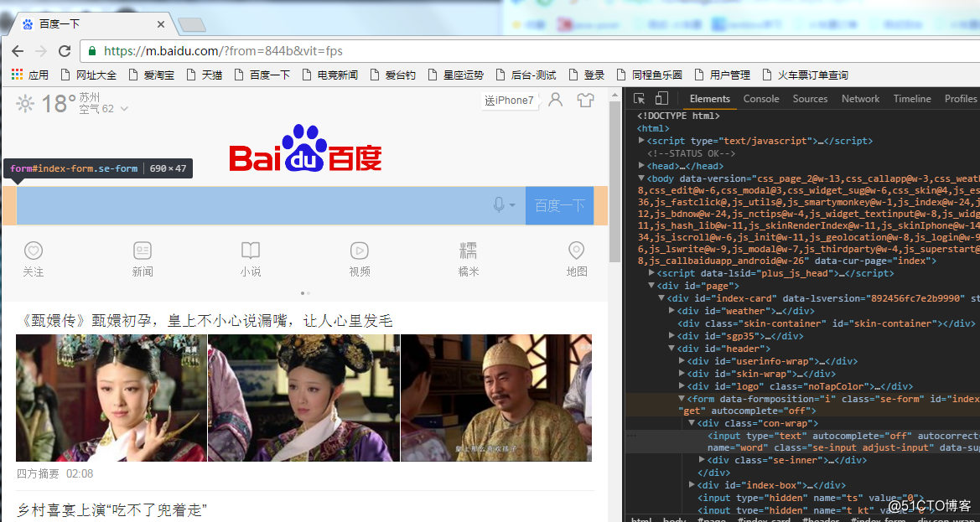Click first 甄嬛传 thumbnail with woman's hand raised

pos(111,398)
